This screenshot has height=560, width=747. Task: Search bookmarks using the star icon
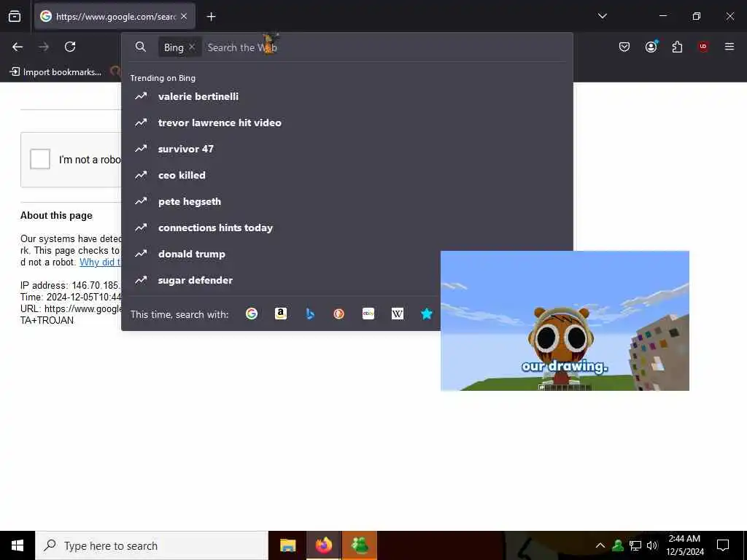427,314
